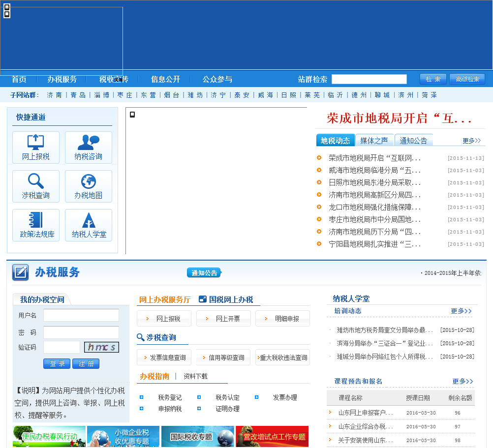Image resolution: width=493 pixels, height=448 pixels.
Task: Focus the 用户名 input field
Action: pos(81,315)
